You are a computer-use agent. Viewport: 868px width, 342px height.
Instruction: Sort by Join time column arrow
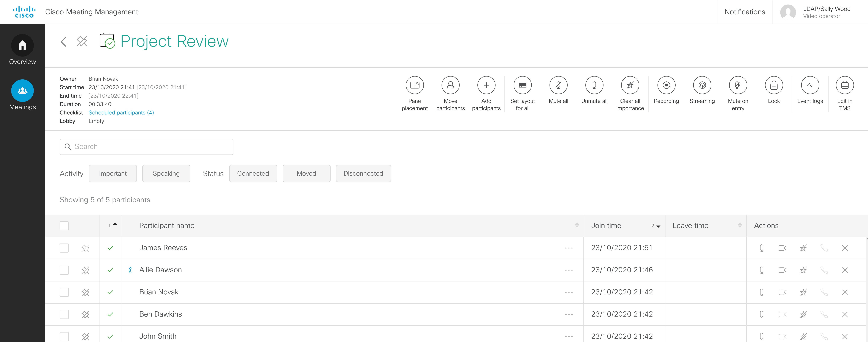[658, 226]
